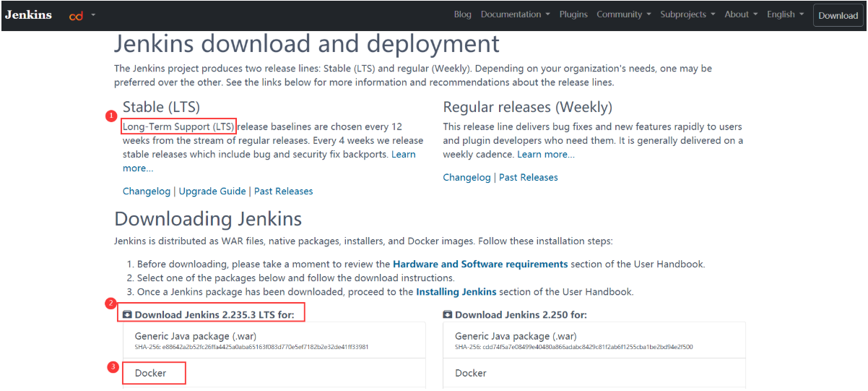This screenshot has height=391, width=868.
Task: Open the About dropdown menu
Action: point(741,14)
